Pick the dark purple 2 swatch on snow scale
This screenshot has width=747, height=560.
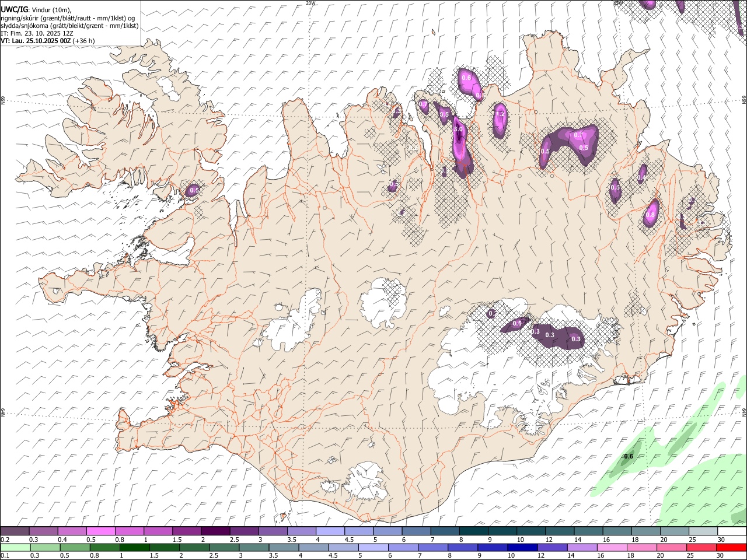(215, 531)
